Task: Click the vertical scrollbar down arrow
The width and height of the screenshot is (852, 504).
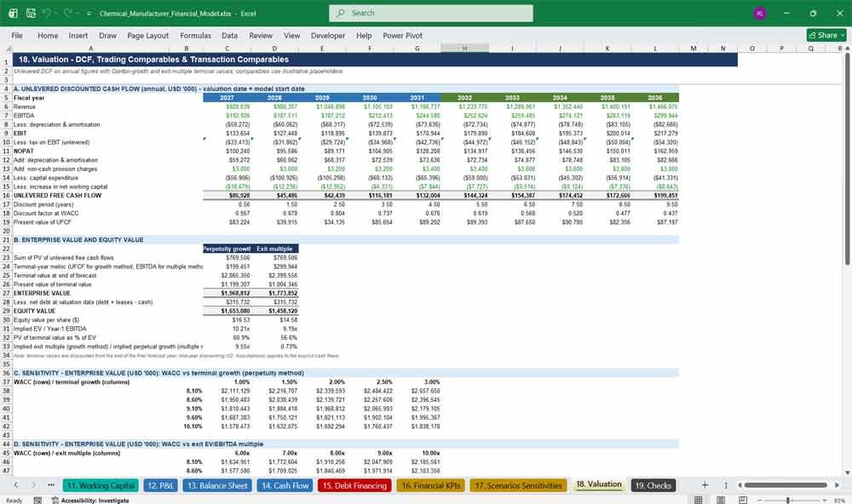Action: pos(847,473)
